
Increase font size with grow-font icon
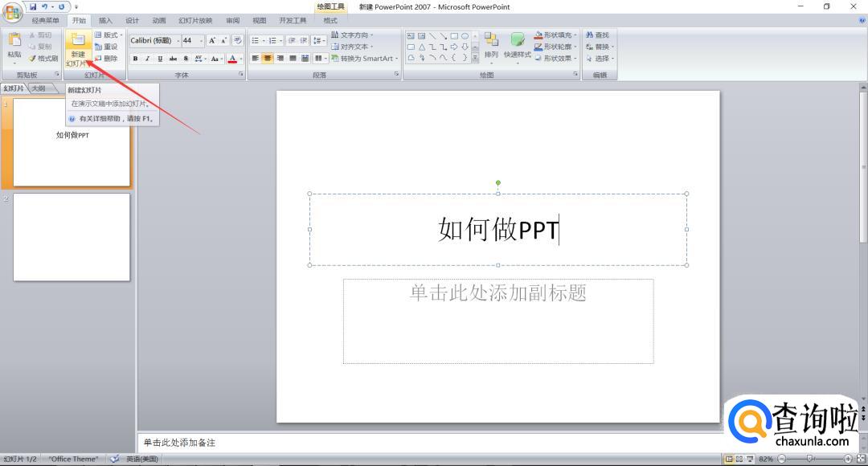[212, 40]
